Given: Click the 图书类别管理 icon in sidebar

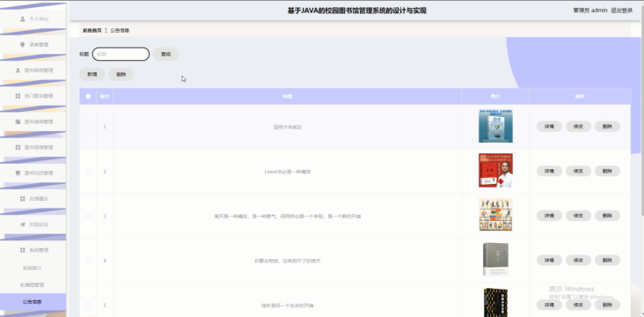Looking at the screenshot, I should 18,70.
